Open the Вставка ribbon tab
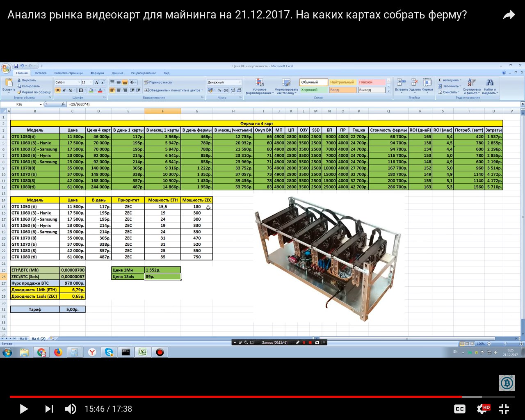 point(41,73)
